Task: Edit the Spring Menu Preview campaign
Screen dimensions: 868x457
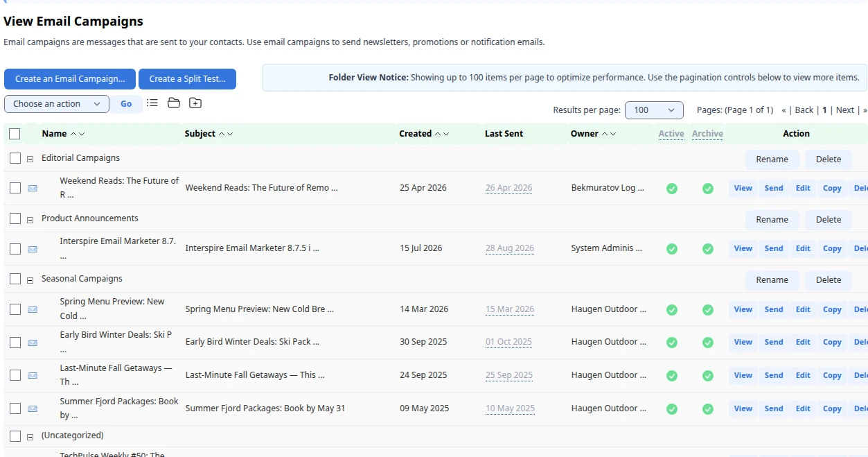Action: point(803,309)
